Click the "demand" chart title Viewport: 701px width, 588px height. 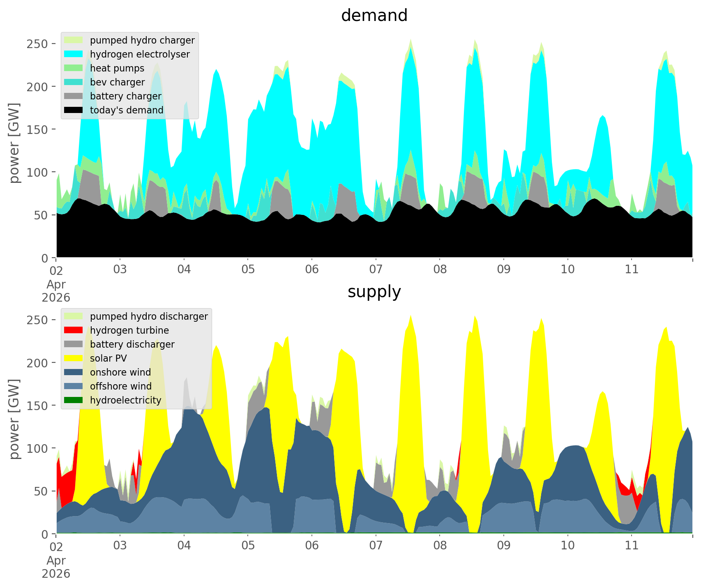click(x=374, y=16)
